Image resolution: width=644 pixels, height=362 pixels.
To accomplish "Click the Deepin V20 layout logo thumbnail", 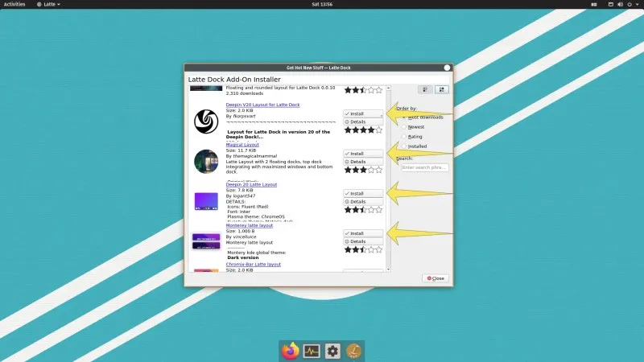I will click(207, 121).
